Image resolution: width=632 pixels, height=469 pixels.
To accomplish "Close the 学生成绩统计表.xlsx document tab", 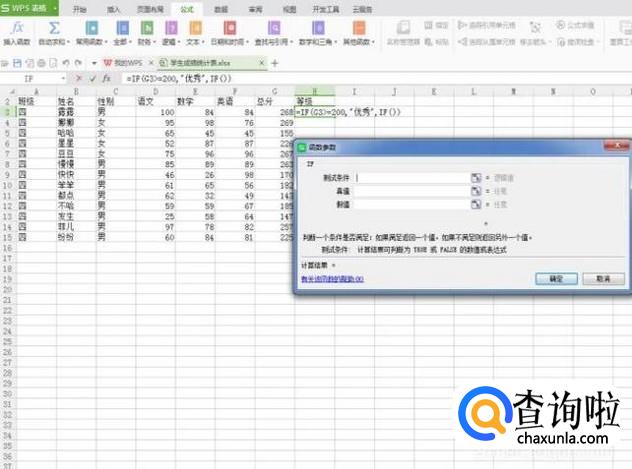I will (x=262, y=63).
